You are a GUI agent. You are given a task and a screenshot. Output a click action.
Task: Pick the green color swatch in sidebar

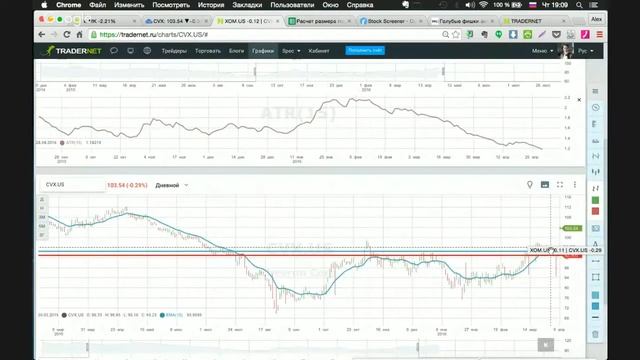(596, 200)
